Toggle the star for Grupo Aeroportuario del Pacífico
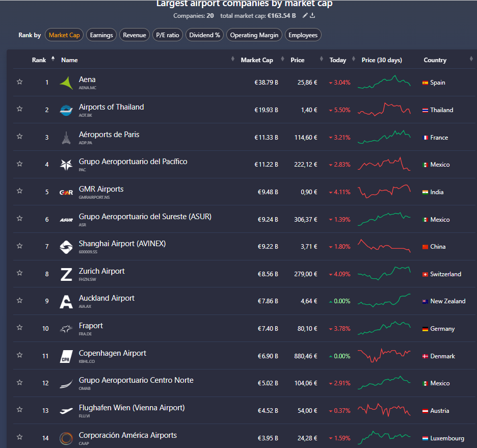Screen dimensions: 477x448 19,164
